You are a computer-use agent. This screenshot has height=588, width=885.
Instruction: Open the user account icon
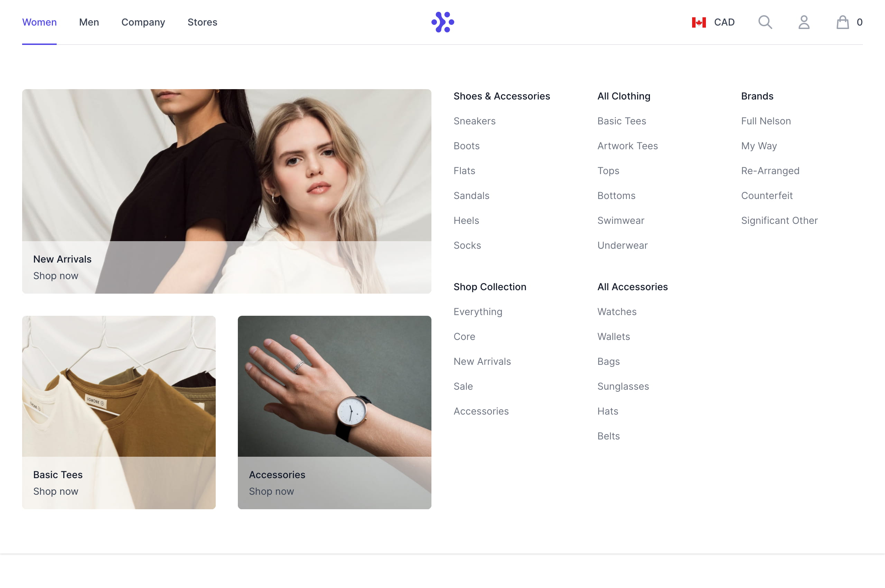[804, 22]
